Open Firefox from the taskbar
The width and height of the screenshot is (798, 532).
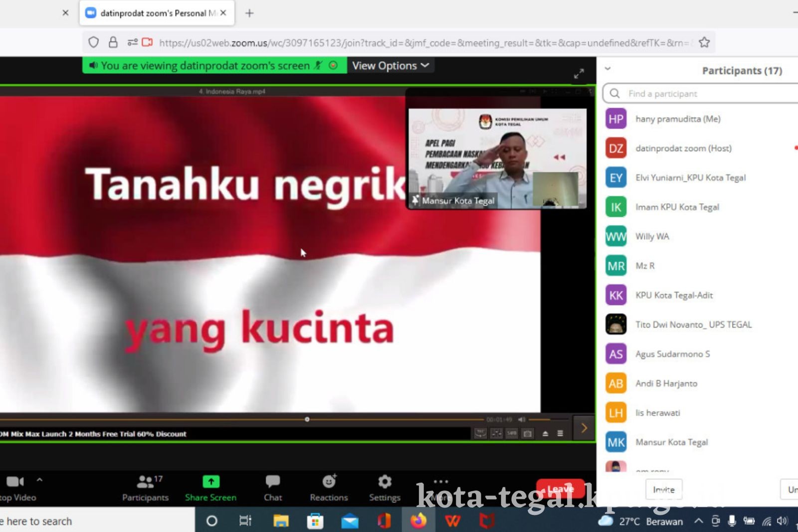(x=418, y=521)
